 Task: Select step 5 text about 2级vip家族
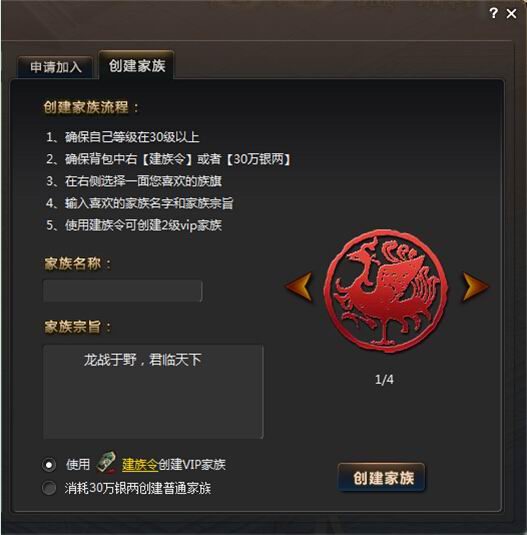[134, 225]
